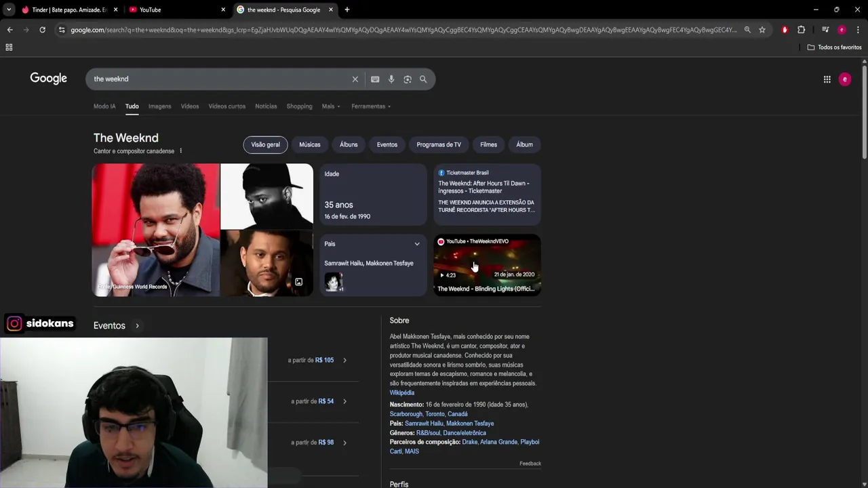Start voice search with microphone icon
The width and height of the screenshot is (868, 488).
pos(391,79)
